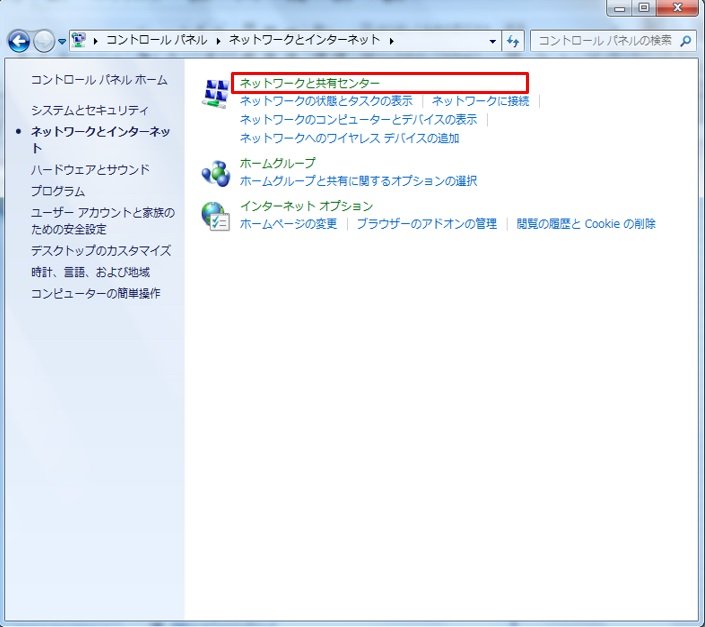Go to コントロール パネル ホーム
The image size is (705, 627).
99,80
